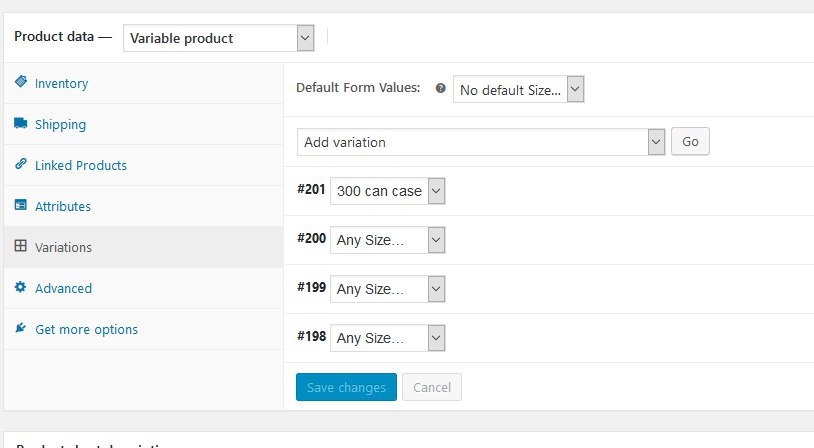Click the Default Form Values label

pos(358,87)
